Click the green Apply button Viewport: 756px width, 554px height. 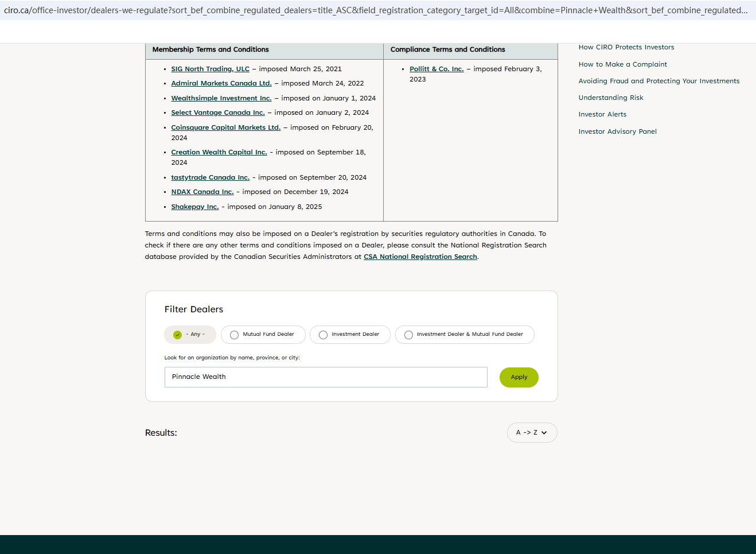click(x=519, y=377)
